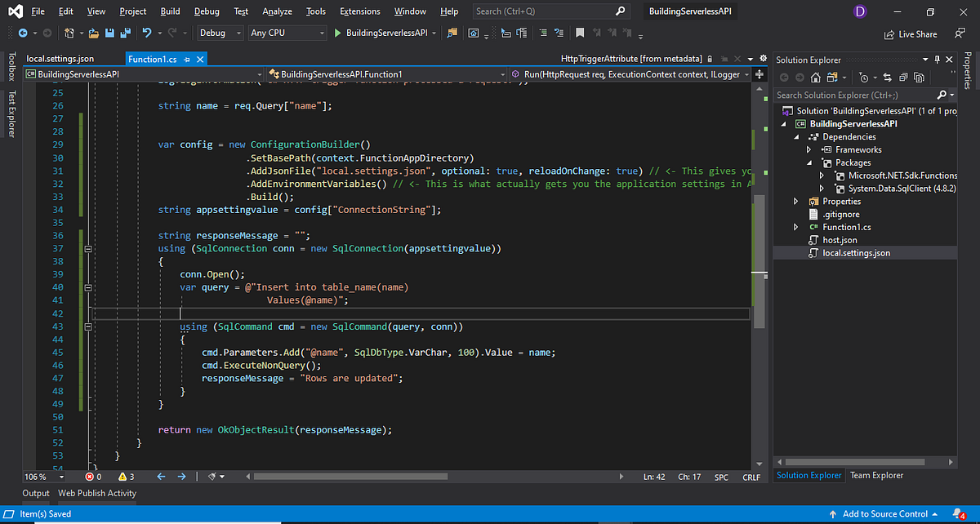Click the Save All toolbar icon
This screenshot has height=524, width=980.
123,33
